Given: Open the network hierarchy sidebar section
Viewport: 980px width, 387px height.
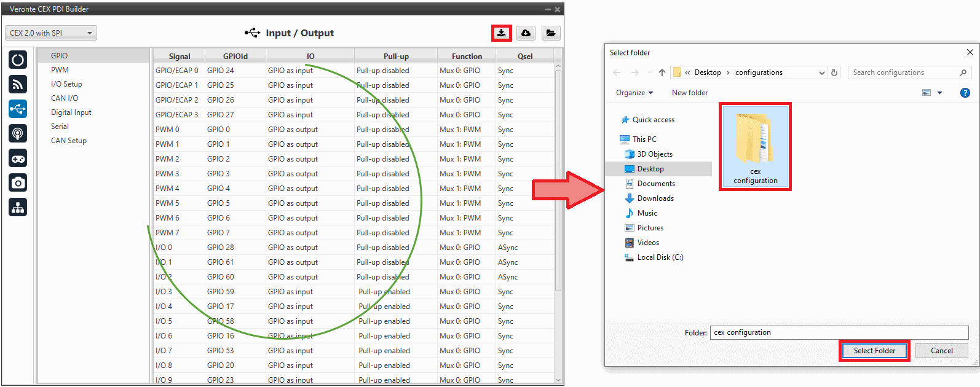Looking at the screenshot, I should pos(18,208).
